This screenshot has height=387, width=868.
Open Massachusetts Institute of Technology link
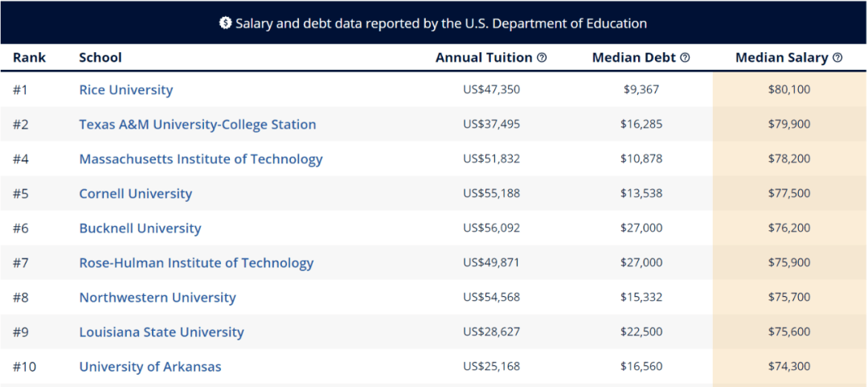tap(201, 159)
